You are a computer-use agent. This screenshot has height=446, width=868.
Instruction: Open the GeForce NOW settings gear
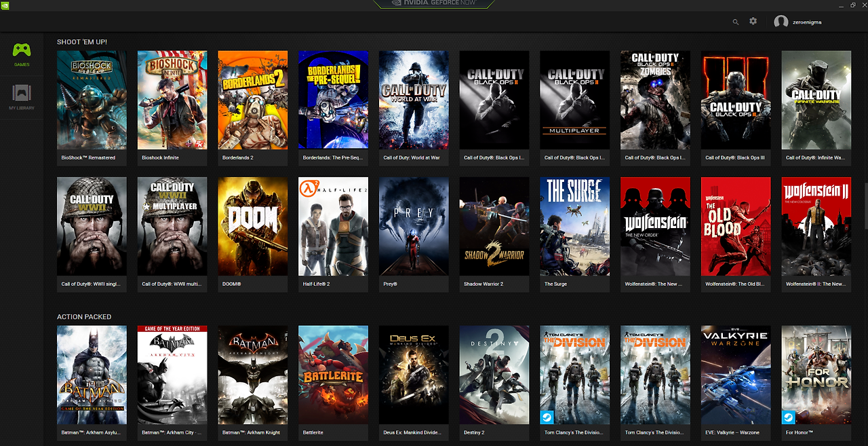pos(753,21)
